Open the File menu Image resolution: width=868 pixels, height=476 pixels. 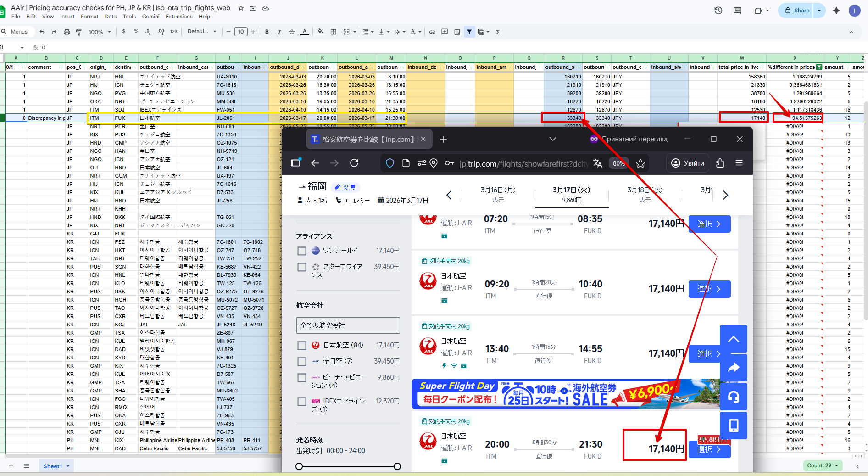click(x=16, y=17)
